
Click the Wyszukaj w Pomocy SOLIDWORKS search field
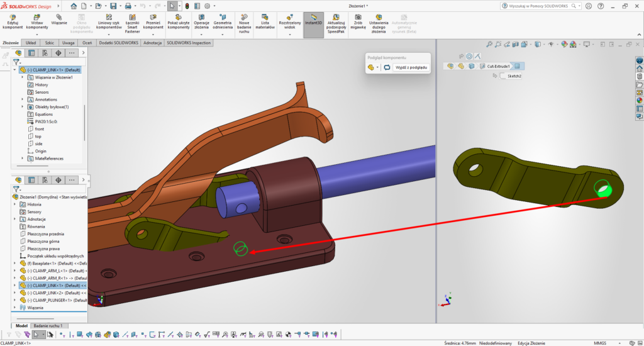(539, 6)
